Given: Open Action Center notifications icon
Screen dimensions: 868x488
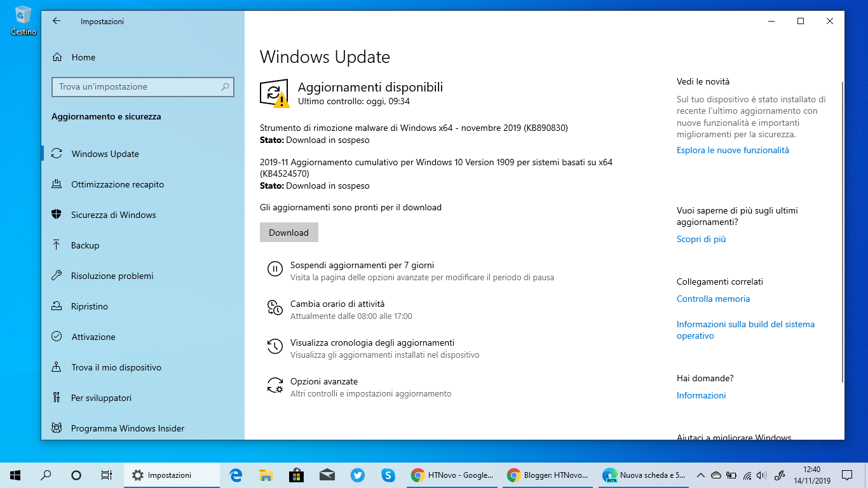Looking at the screenshot, I should 847,475.
